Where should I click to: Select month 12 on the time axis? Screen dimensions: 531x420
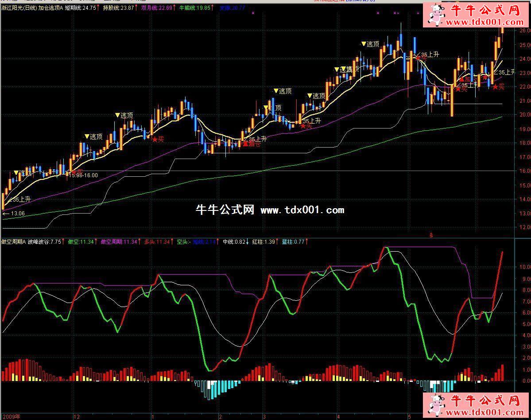(x=76, y=416)
